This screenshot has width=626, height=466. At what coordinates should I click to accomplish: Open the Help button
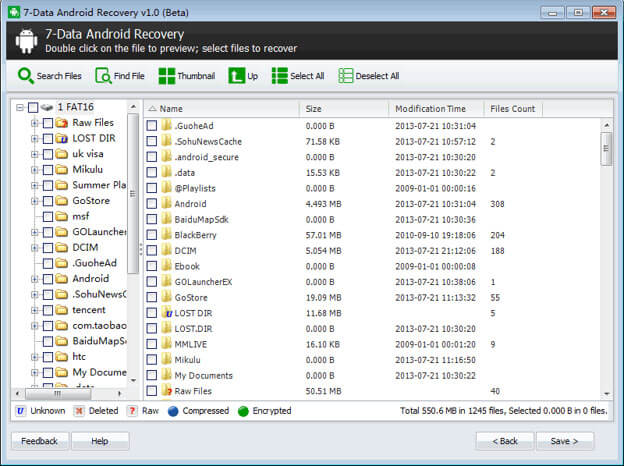(100, 441)
